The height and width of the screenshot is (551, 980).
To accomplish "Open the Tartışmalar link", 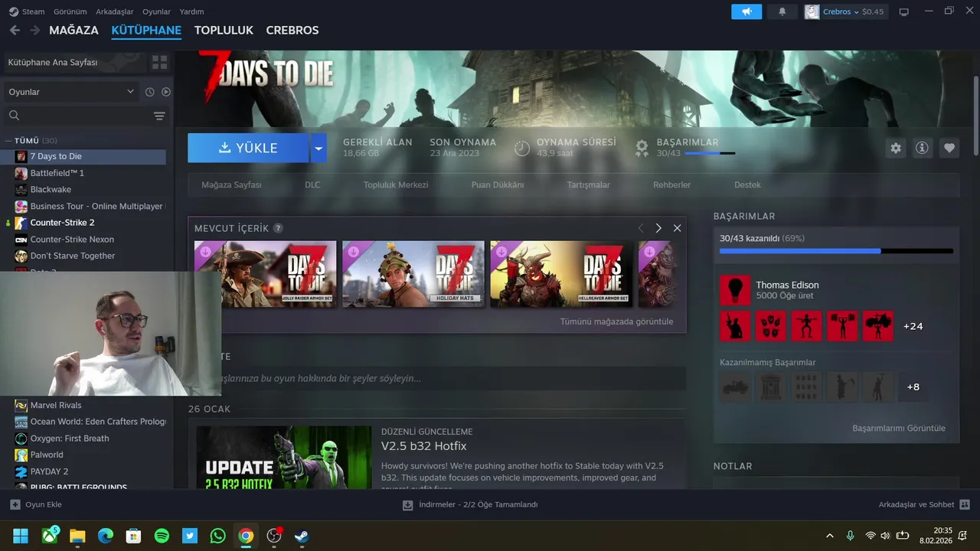I will click(589, 185).
